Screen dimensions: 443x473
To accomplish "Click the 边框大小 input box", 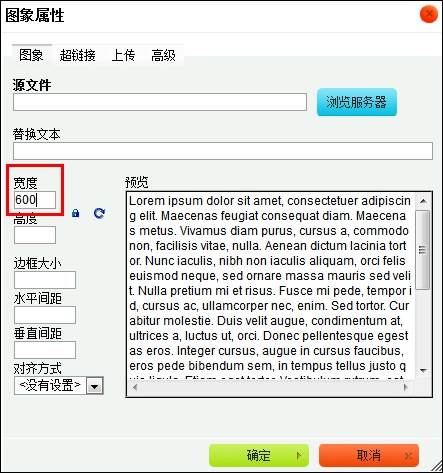I will [x=45, y=280].
